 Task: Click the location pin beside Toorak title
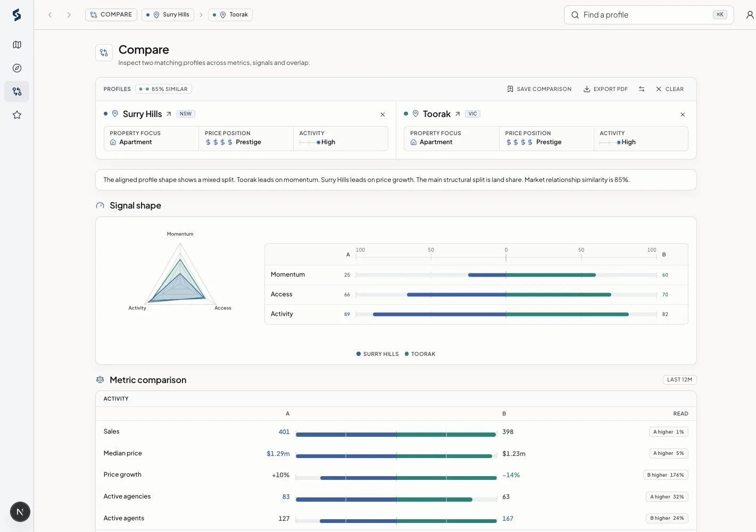pos(416,113)
